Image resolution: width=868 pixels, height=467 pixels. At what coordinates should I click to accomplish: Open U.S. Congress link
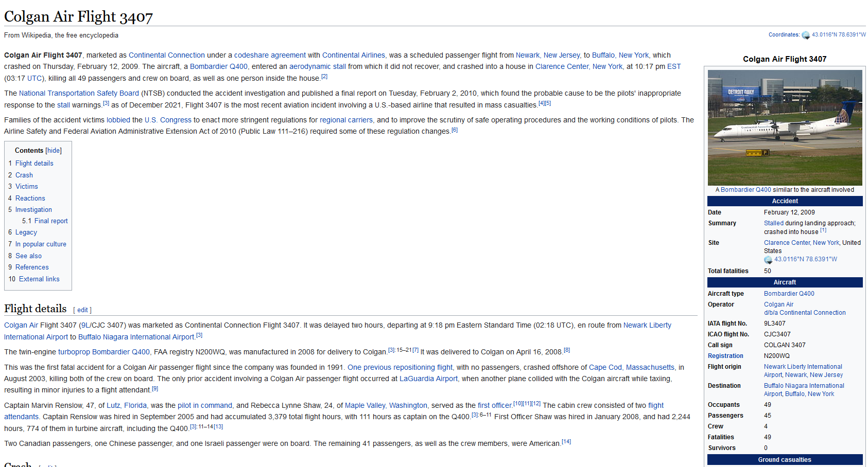coord(168,120)
